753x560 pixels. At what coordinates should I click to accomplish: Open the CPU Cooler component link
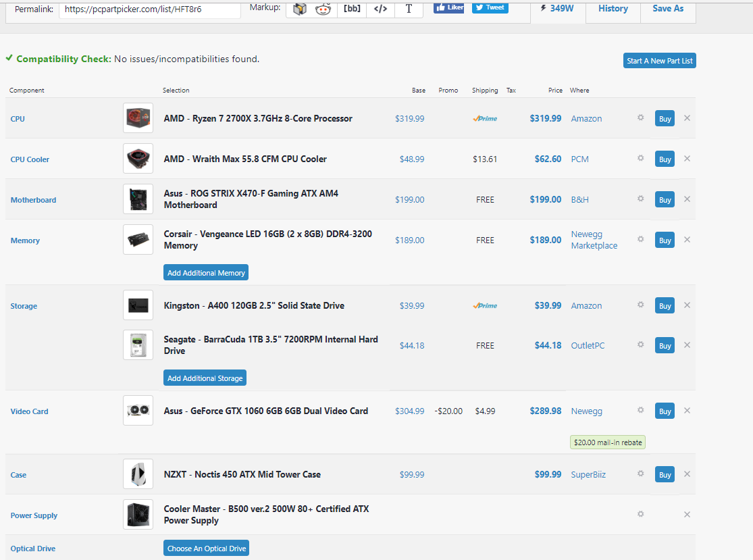click(x=30, y=159)
